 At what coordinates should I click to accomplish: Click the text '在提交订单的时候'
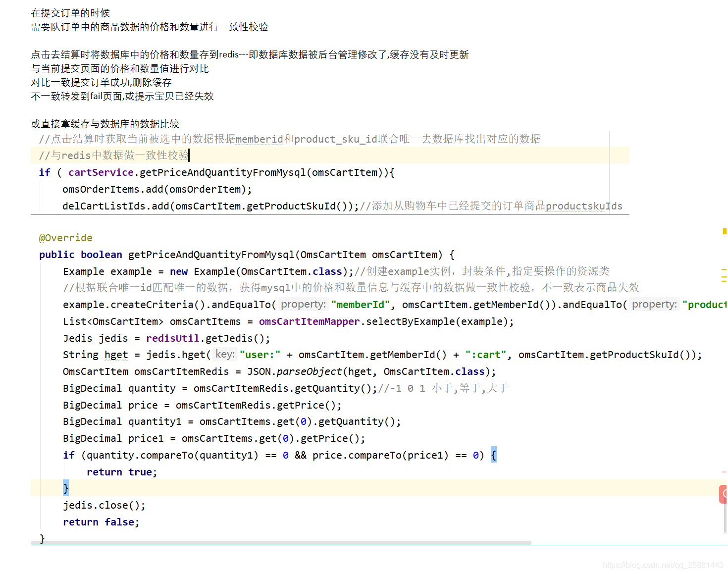tap(70, 13)
